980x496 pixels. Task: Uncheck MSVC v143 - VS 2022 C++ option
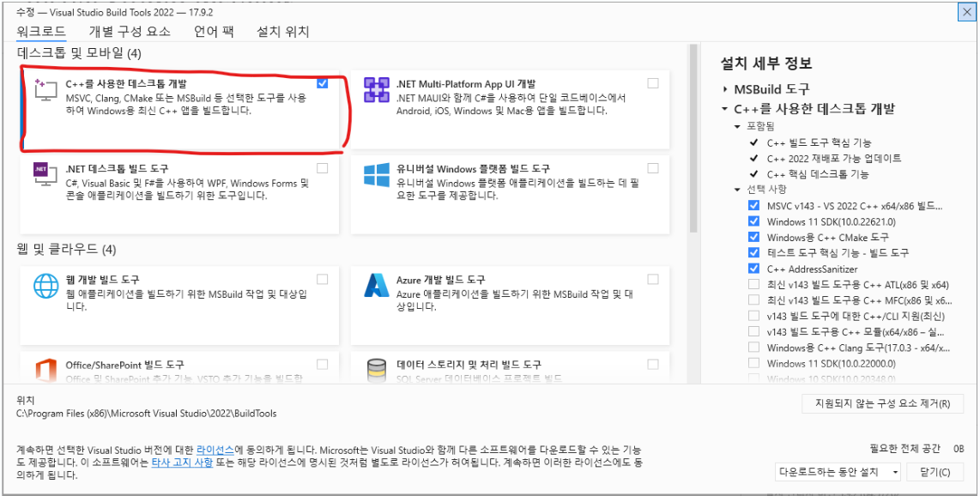753,205
